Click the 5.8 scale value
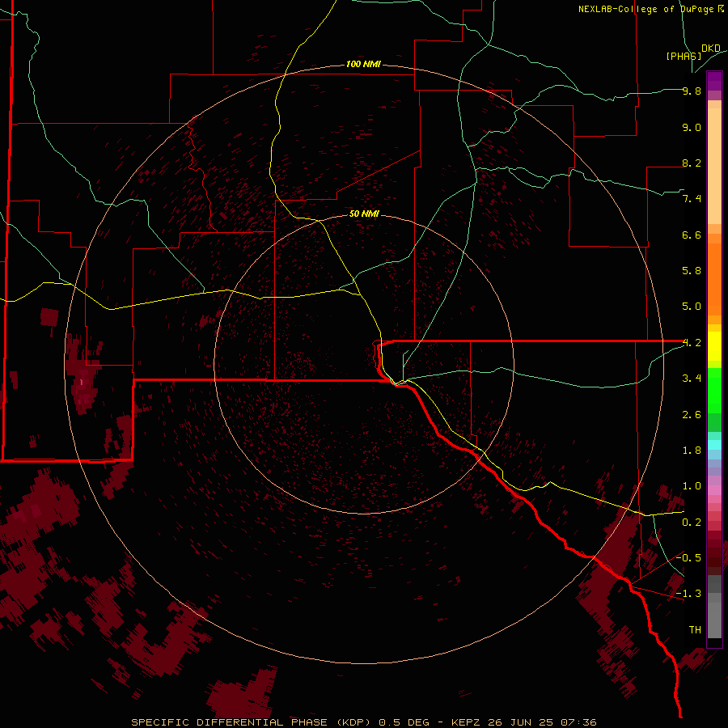The width and height of the screenshot is (728, 728). coord(692,271)
